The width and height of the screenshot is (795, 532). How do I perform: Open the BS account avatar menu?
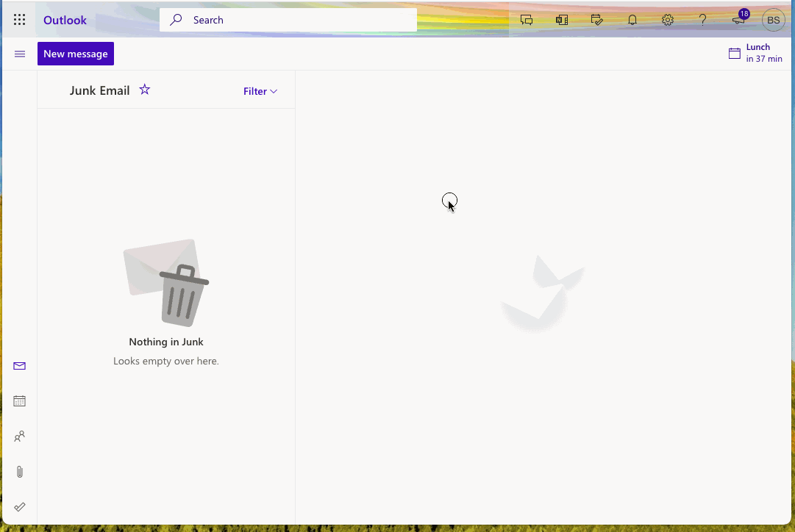point(773,21)
